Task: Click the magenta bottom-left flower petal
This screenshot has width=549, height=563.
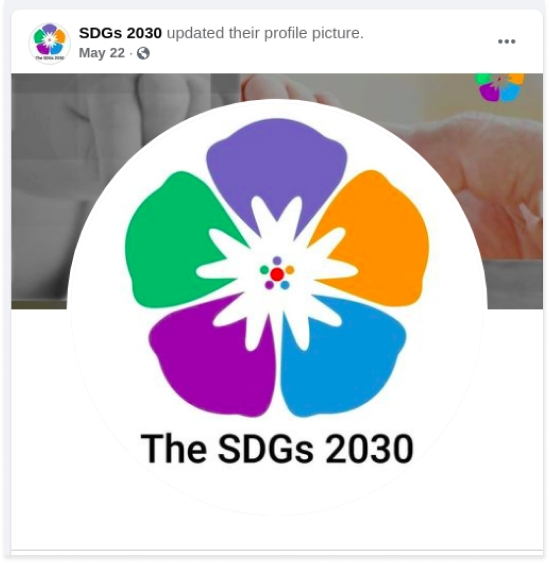Action: 212,363
